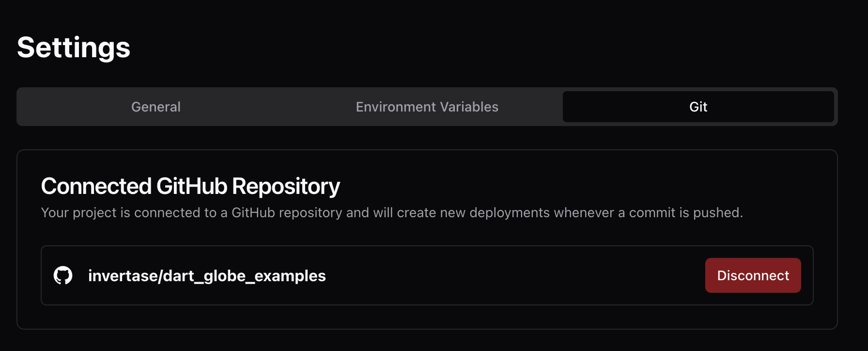Click the word "Connected" in the card heading
This screenshot has width=868, height=351.
point(96,186)
